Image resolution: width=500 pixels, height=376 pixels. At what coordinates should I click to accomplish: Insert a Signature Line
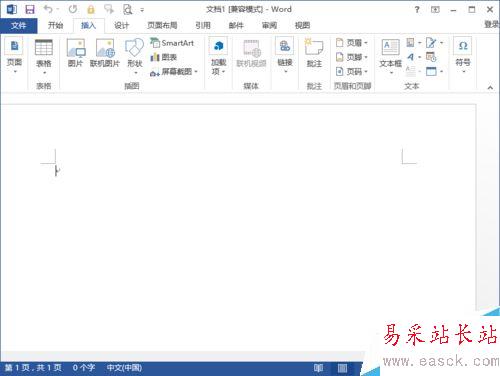(434, 43)
